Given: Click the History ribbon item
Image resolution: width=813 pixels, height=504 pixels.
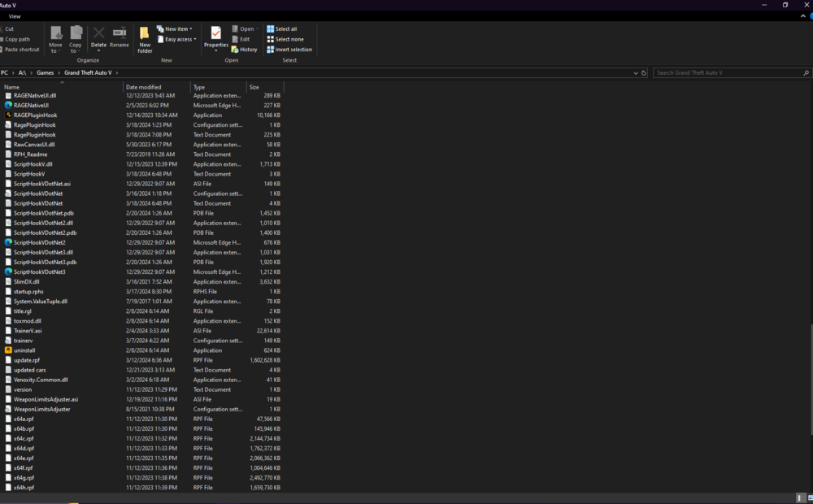Looking at the screenshot, I should click(244, 50).
